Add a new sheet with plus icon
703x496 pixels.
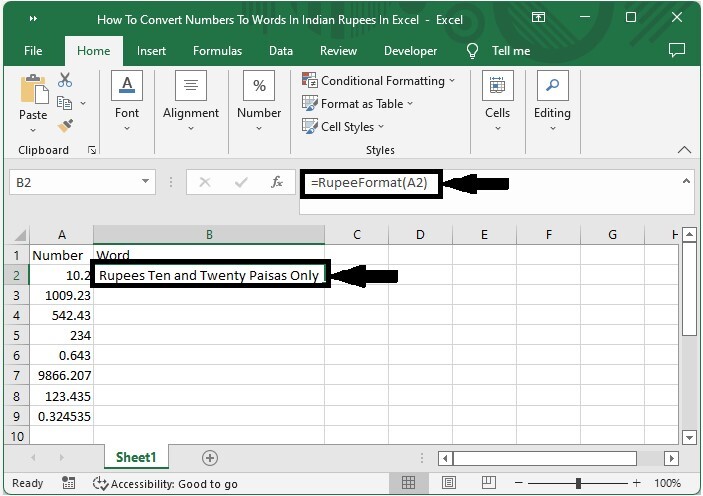point(210,458)
